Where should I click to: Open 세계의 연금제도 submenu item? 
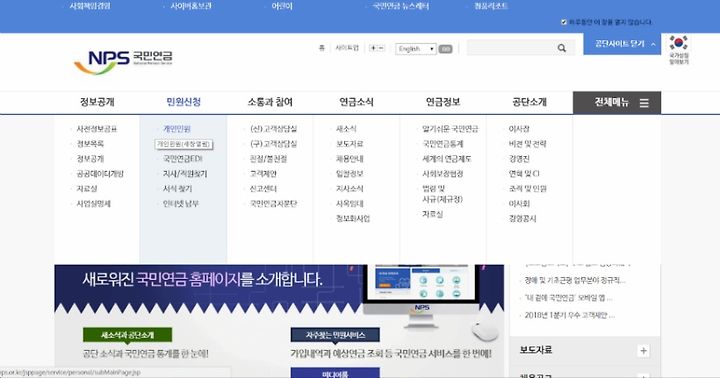tap(447, 159)
